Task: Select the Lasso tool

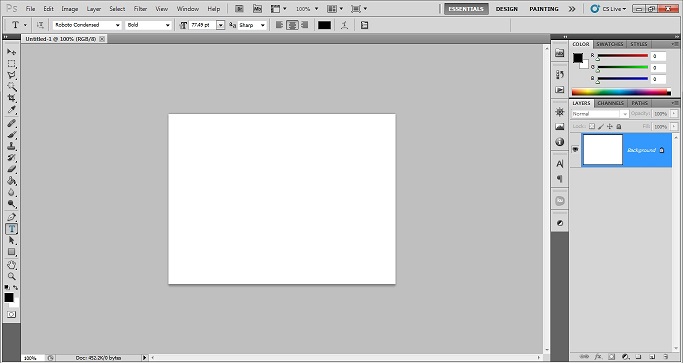Action: (11, 75)
